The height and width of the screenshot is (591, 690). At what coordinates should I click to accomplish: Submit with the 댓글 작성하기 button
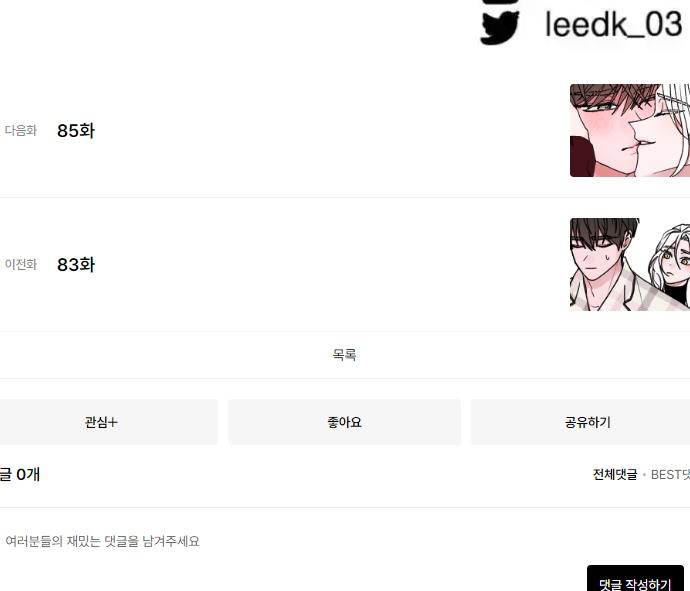coord(635,580)
